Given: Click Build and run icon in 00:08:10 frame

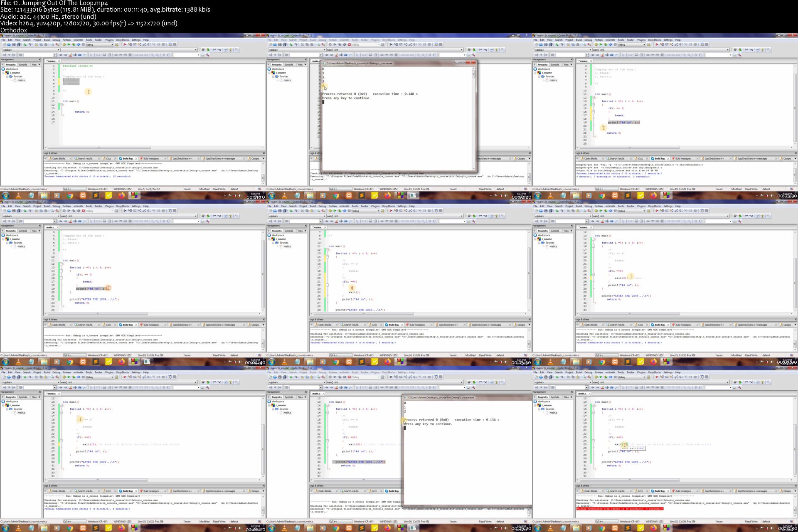Looking at the screenshot, I should 74,377.
